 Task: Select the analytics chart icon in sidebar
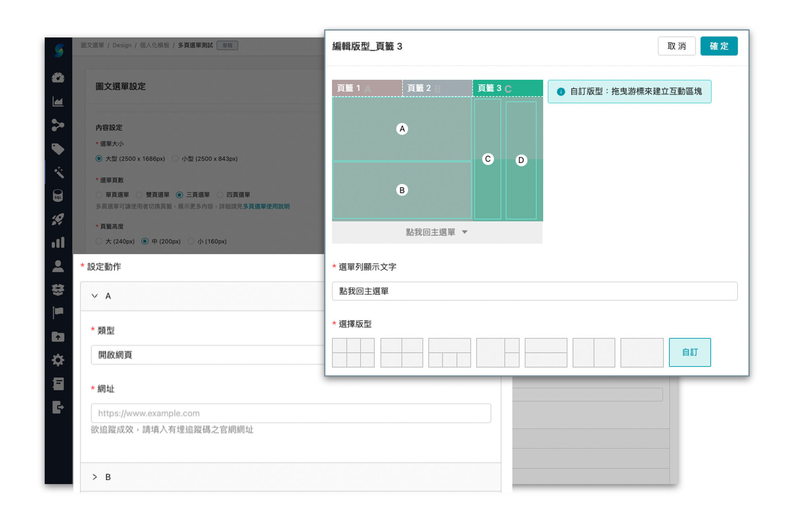pos(58,101)
